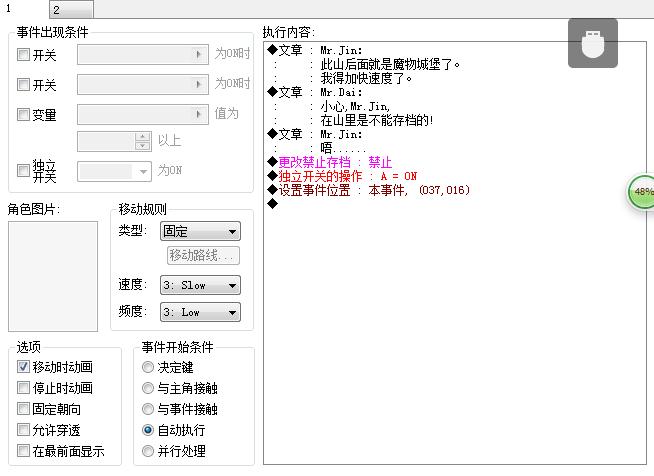Screen dimensions: 654x476
Task: Check the 停止时动画 option
Action: click(23, 388)
